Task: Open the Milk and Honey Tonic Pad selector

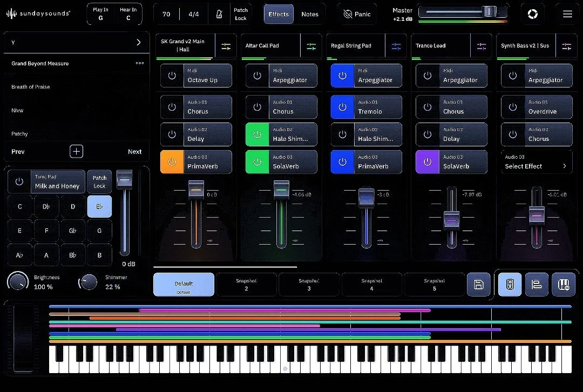Action: pyautogui.click(x=58, y=181)
